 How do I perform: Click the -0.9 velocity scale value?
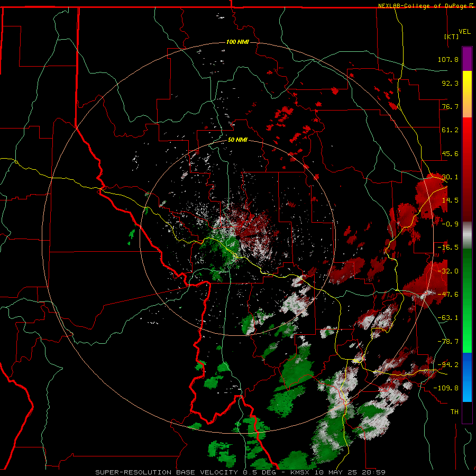[450, 224]
